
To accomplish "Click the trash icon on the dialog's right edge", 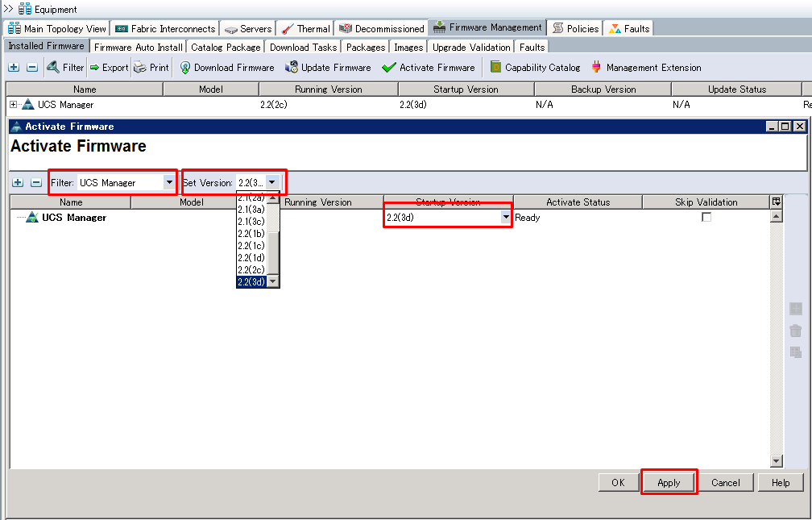I will click(795, 331).
